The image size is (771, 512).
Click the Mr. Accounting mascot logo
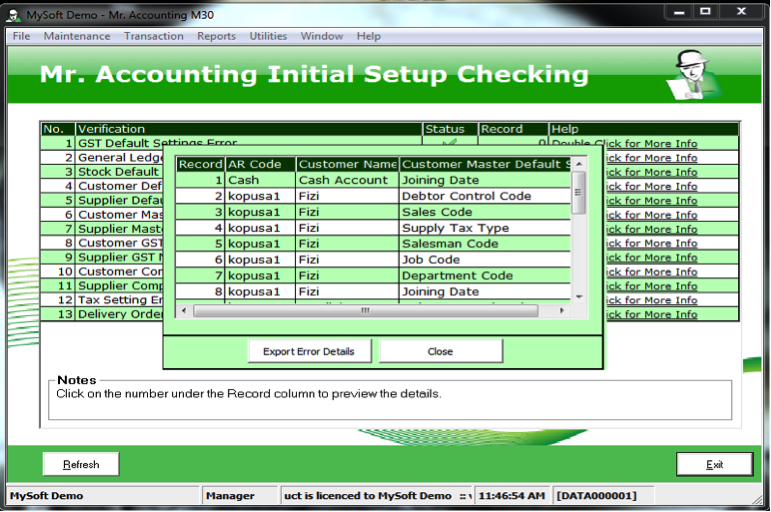click(694, 75)
